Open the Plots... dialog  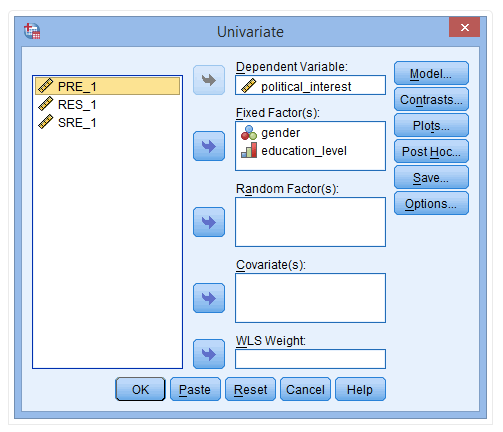(431, 125)
